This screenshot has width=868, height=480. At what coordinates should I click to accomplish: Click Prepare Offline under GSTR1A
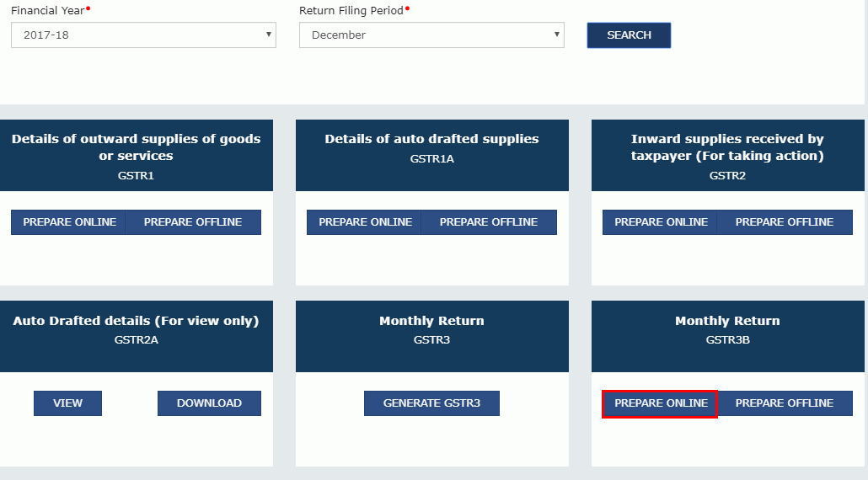489,222
